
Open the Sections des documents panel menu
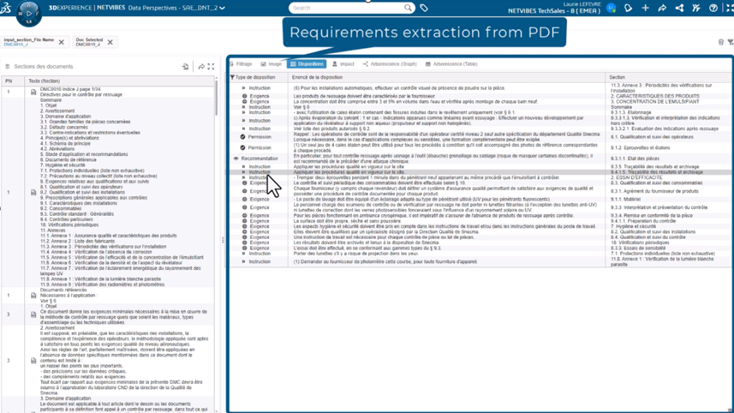point(9,67)
